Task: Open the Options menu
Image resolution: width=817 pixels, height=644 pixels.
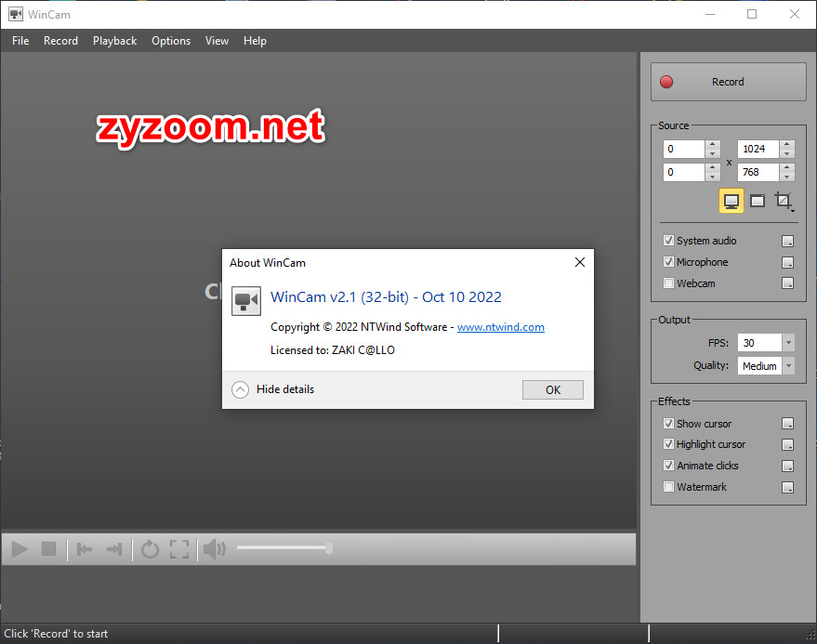Action: click(171, 41)
